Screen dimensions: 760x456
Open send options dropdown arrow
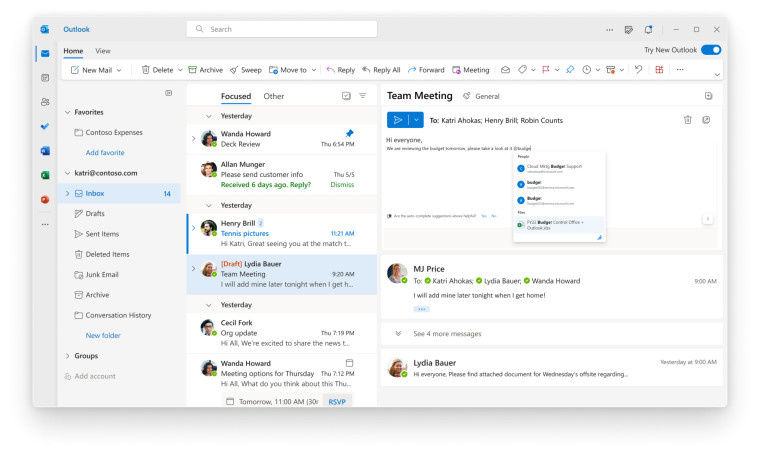pyautogui.click(x=416, y=120)
